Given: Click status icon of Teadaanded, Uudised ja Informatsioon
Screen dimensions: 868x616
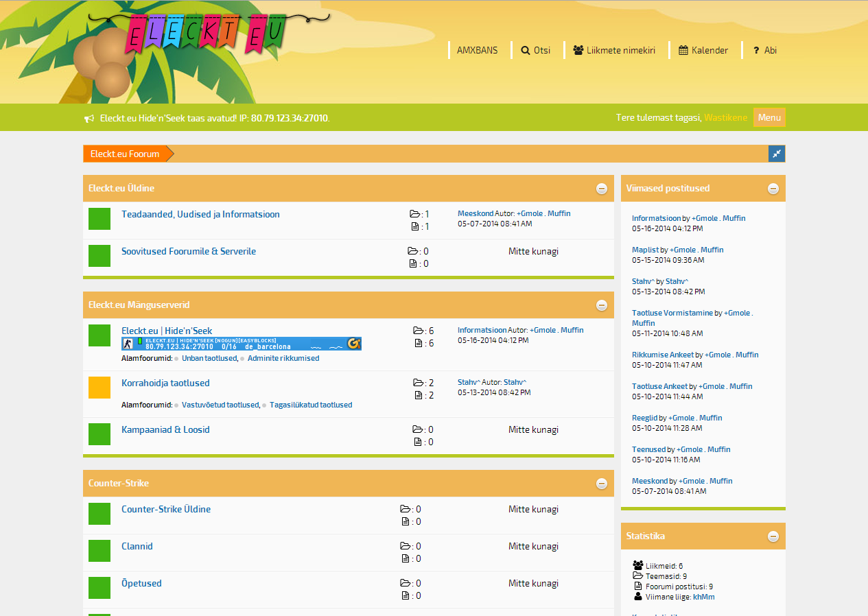Looking at the screenshot, I should [x=99, y=219].
